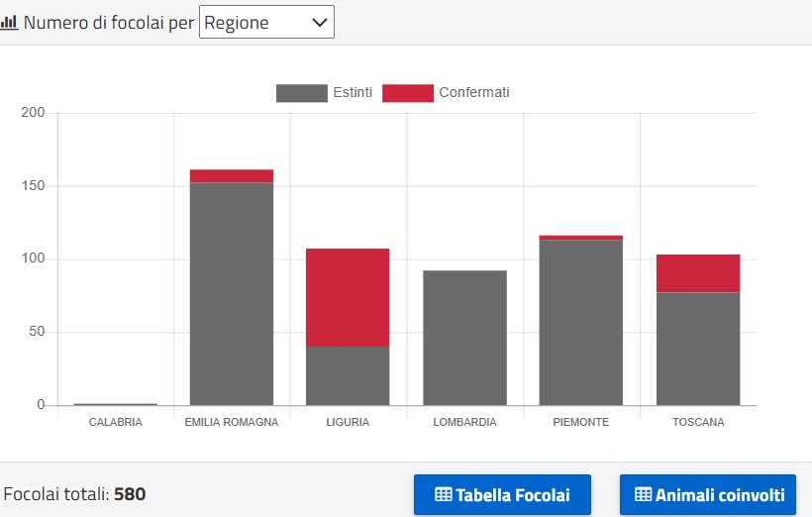Click the gray Estinti legend color box
812x517 pixels.
pyautogui.click(x=301, y=93)
